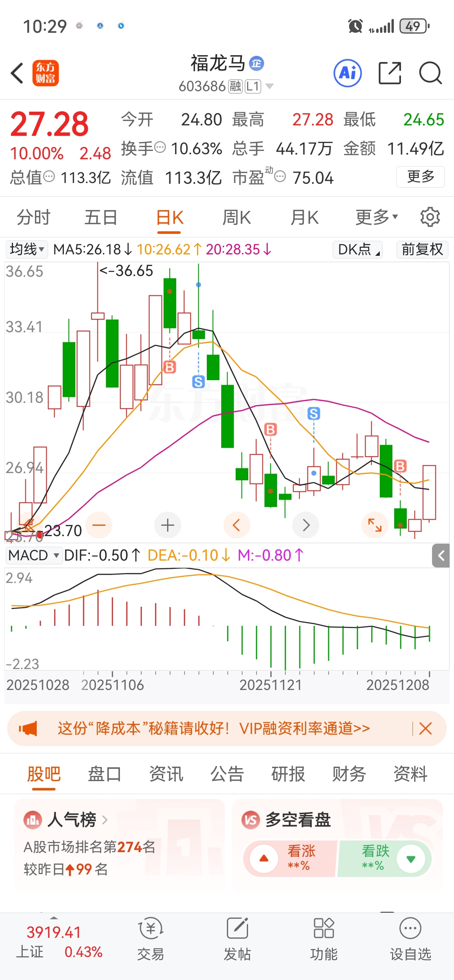Switch to 周K tab

click(x=237, y=217)
